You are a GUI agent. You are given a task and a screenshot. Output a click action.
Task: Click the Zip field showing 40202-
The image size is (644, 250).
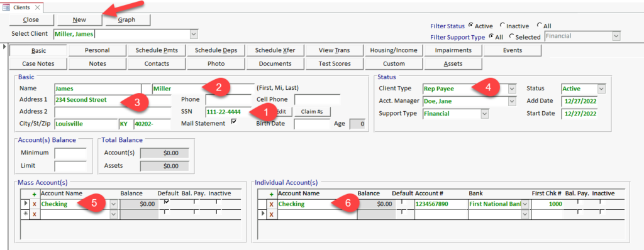click(152, 124)
